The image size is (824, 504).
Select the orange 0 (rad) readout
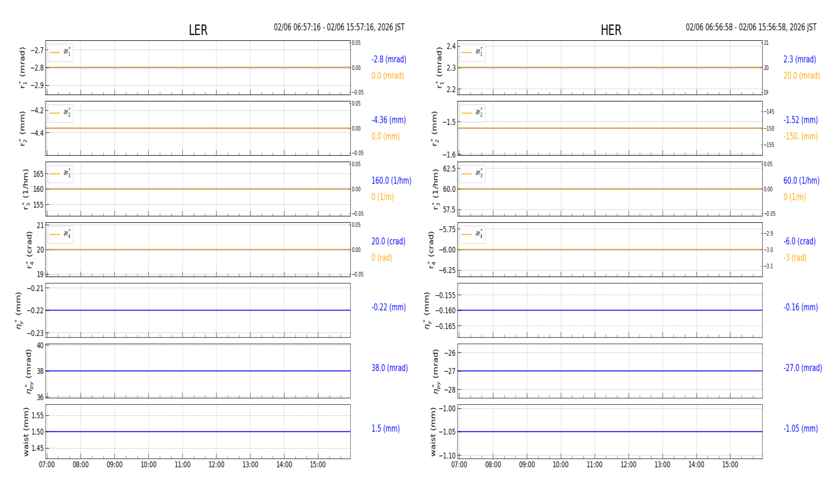pos(382,258)
